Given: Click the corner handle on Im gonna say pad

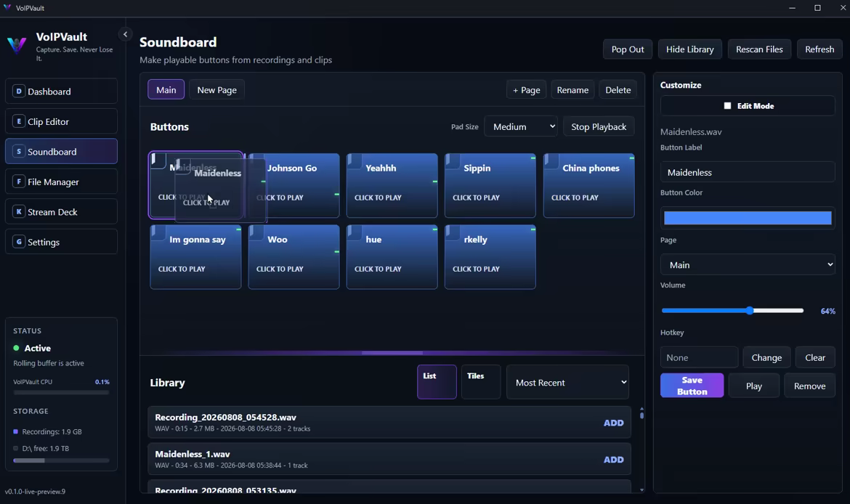Looking at the screenshot, I should click(x=158, y=232).
